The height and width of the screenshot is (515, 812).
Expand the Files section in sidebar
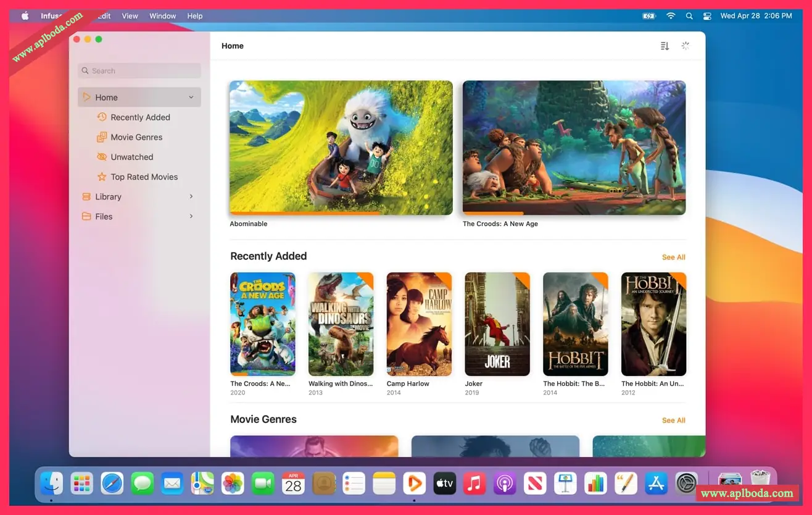tap(191, 216)
